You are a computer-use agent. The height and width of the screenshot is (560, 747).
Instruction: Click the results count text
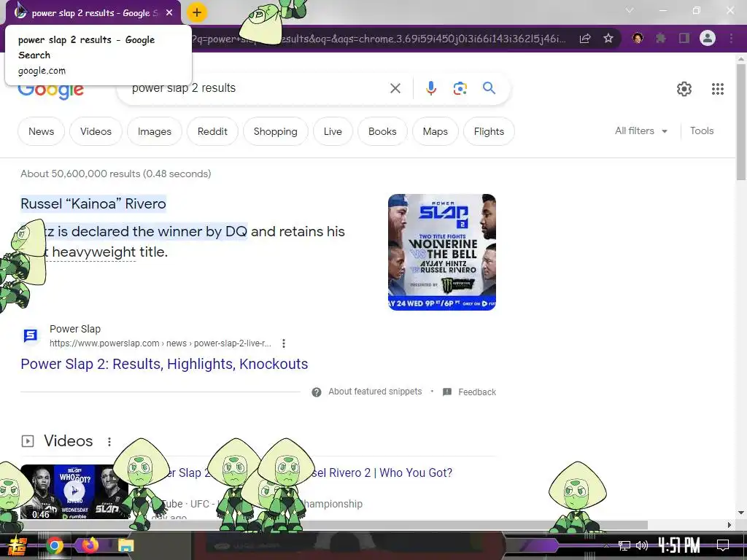116,174
